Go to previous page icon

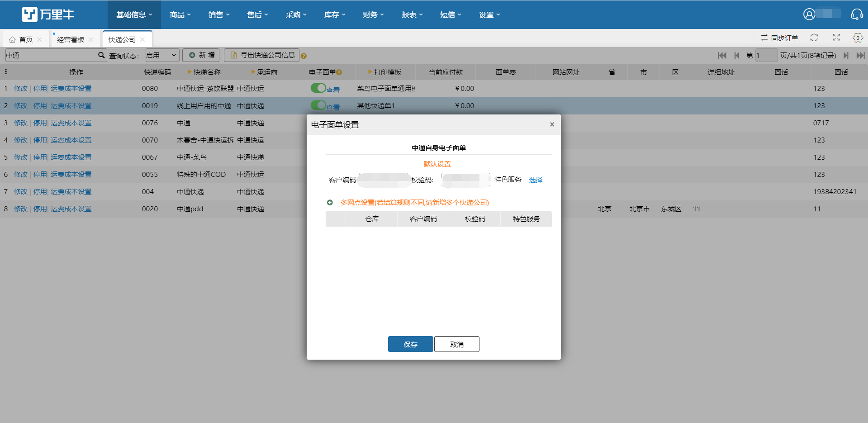coord(737,55)
